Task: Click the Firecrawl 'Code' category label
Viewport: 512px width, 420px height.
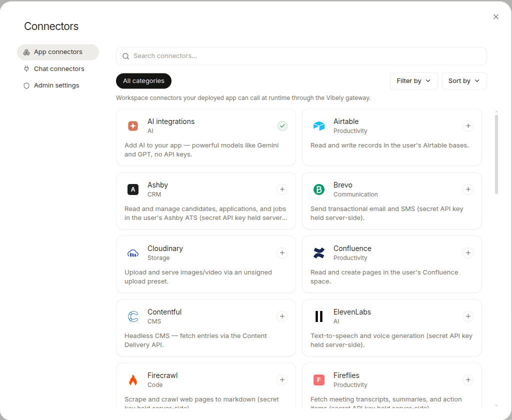Action: (155, 385)
